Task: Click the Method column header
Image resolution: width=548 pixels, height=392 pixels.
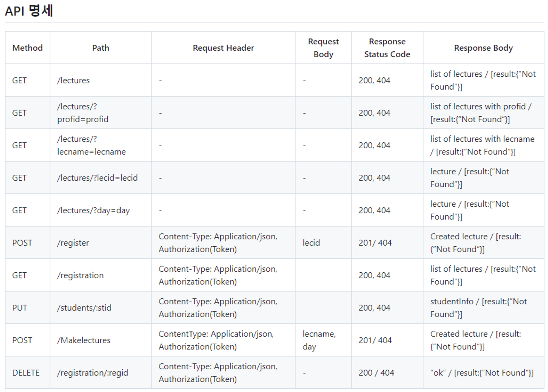Action: pos(27,48)
